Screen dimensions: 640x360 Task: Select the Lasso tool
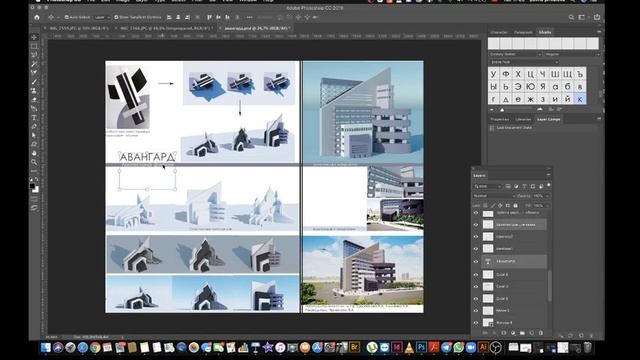(x=34, y=55)
